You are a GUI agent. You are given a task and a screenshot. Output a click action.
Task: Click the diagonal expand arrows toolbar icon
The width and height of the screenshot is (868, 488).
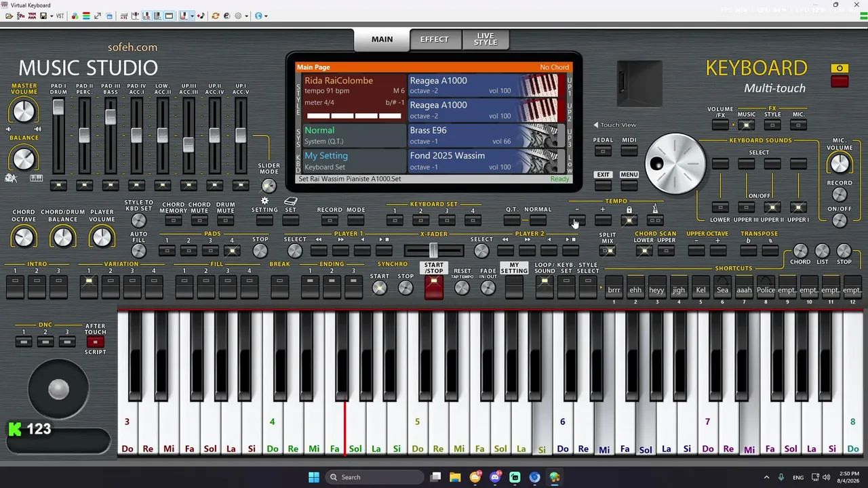(98, 16)
